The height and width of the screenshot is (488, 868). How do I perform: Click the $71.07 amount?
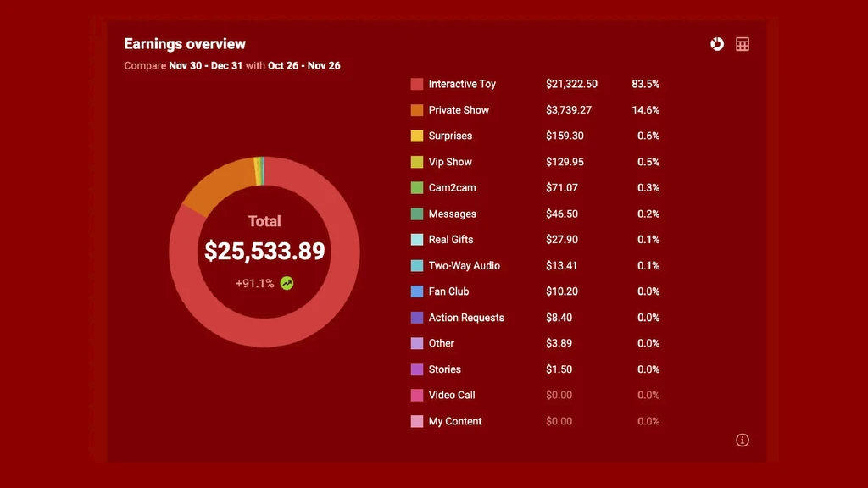tap(562, 187)
